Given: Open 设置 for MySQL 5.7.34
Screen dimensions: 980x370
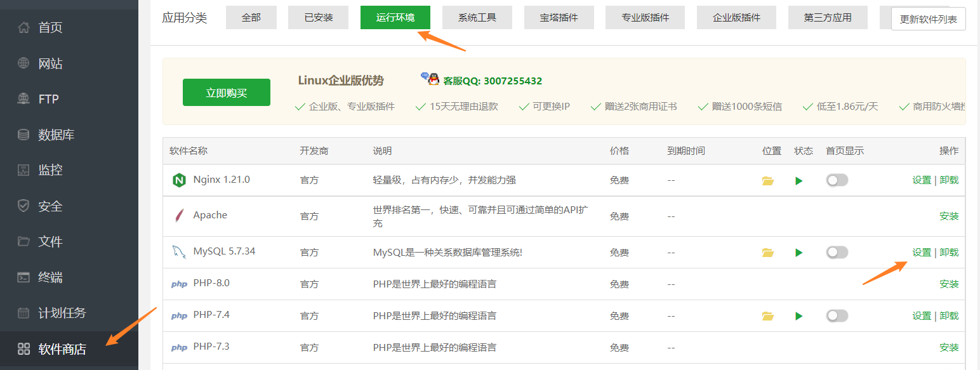Looking at the screenshot, I should pos(922,252).
